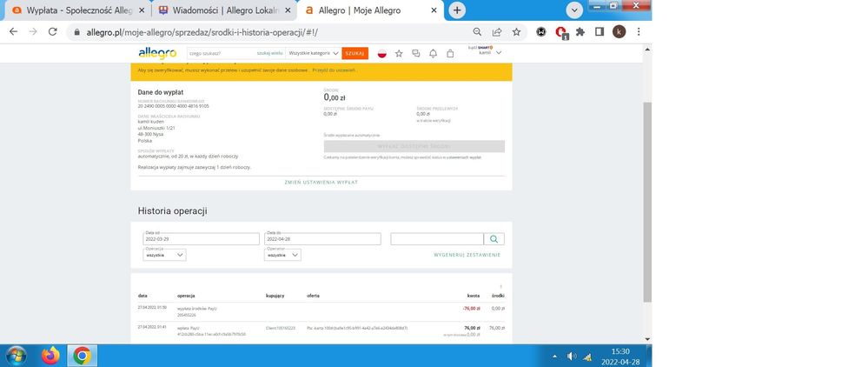Viewport: 868px width, 367px height.
Task: Open messages chat icon in Allegro header
Action: pos(416,54)
